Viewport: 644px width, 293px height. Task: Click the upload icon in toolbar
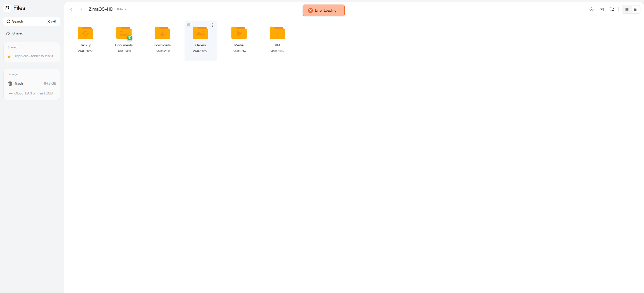point(591,9)
